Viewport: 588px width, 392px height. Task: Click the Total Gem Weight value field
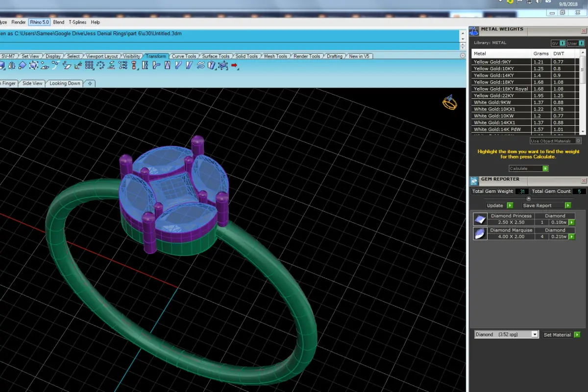coord(521,191)
